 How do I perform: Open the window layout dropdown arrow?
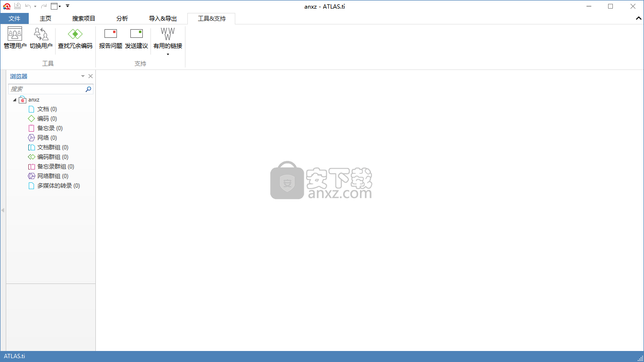point(60,7)
